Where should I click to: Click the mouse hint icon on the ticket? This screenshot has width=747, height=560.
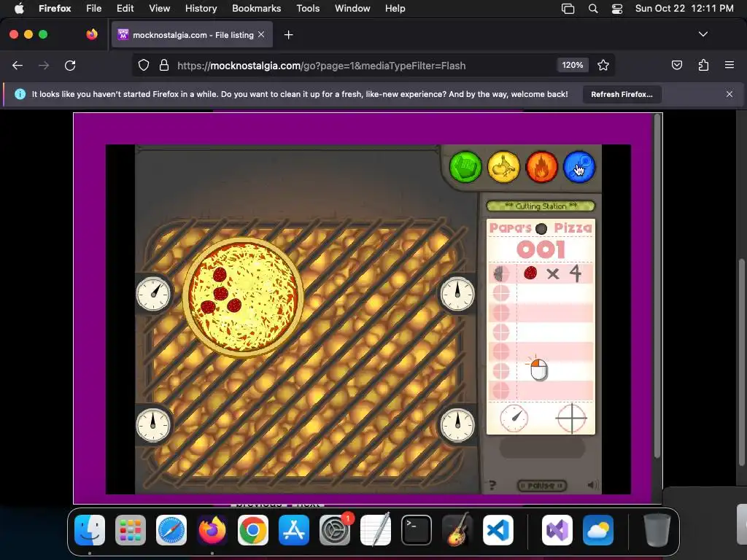(x=538, y=369)
